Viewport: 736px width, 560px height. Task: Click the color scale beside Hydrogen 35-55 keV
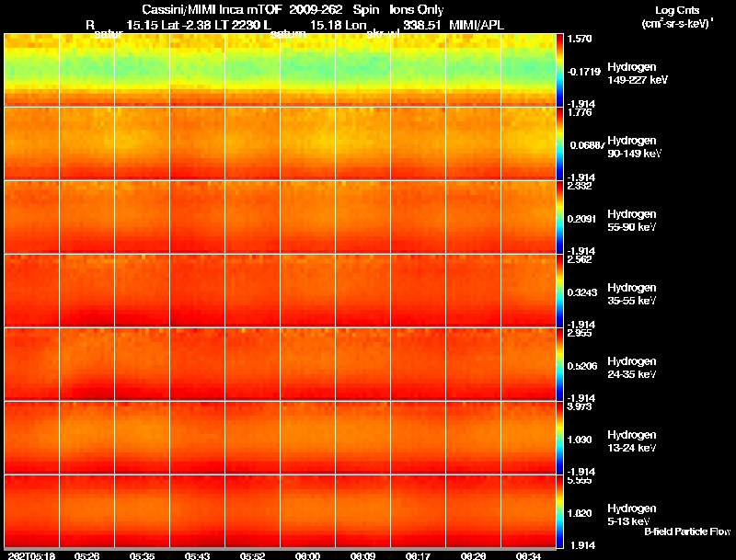(559, 291)
